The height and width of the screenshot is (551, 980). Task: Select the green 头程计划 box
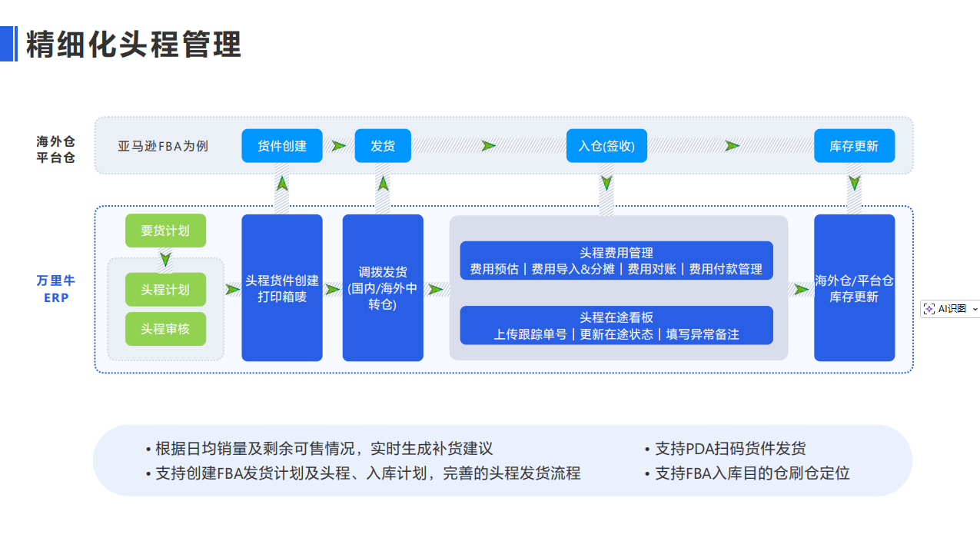165,290
